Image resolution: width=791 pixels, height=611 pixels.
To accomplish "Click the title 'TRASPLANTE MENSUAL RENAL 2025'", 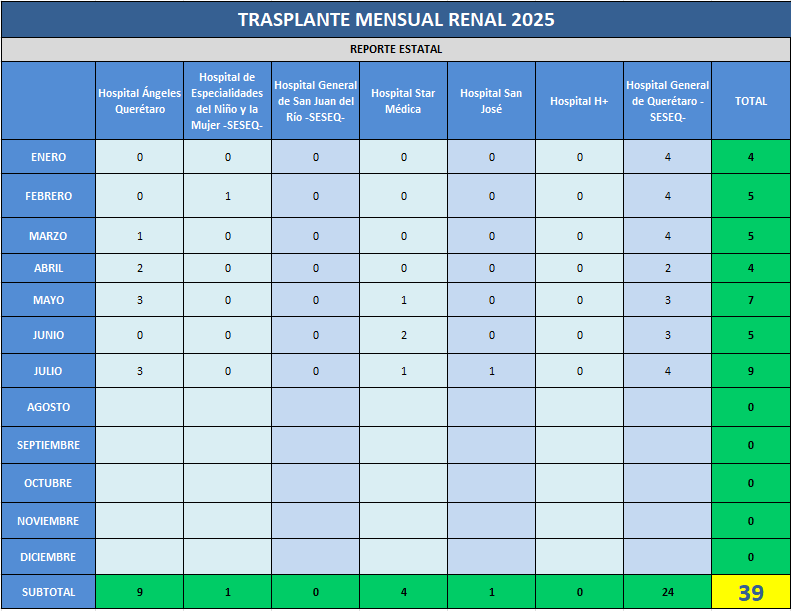I will tap(396, 20).
